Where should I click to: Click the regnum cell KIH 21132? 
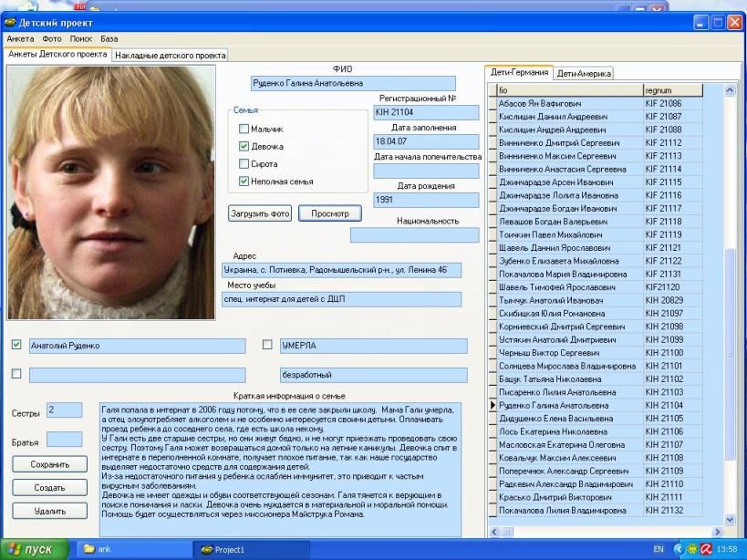click(673, 511)
